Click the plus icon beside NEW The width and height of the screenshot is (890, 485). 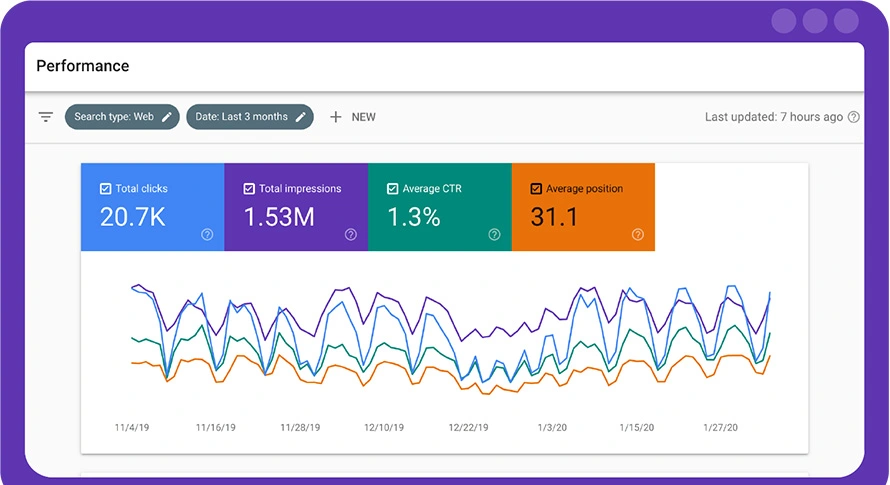[x=336, y=117]
